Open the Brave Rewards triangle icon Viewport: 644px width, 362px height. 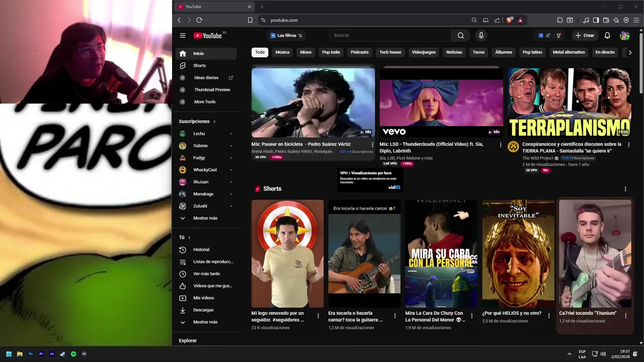pyautogui.click(x=520, y=20)
